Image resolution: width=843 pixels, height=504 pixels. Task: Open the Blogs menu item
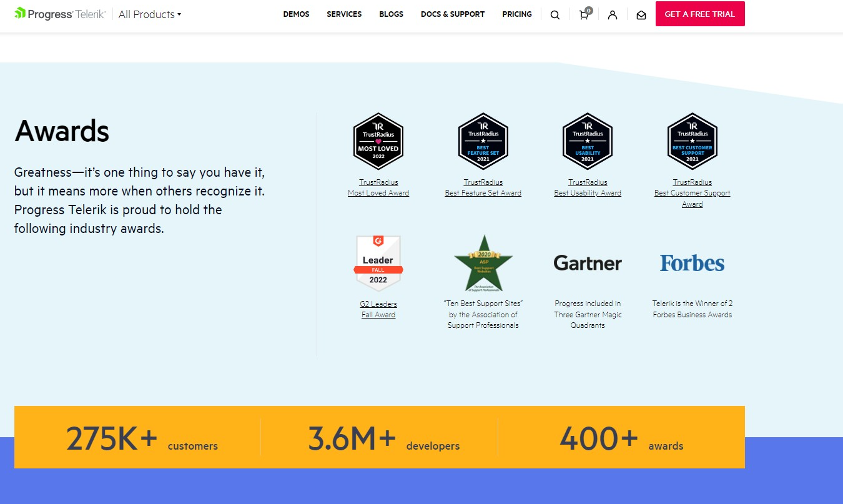392,14
